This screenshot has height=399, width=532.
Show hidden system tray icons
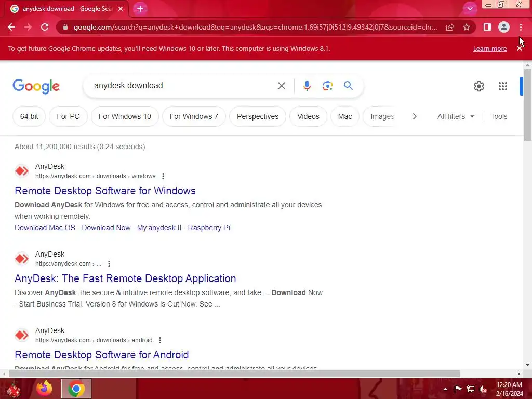coord(445,389)
